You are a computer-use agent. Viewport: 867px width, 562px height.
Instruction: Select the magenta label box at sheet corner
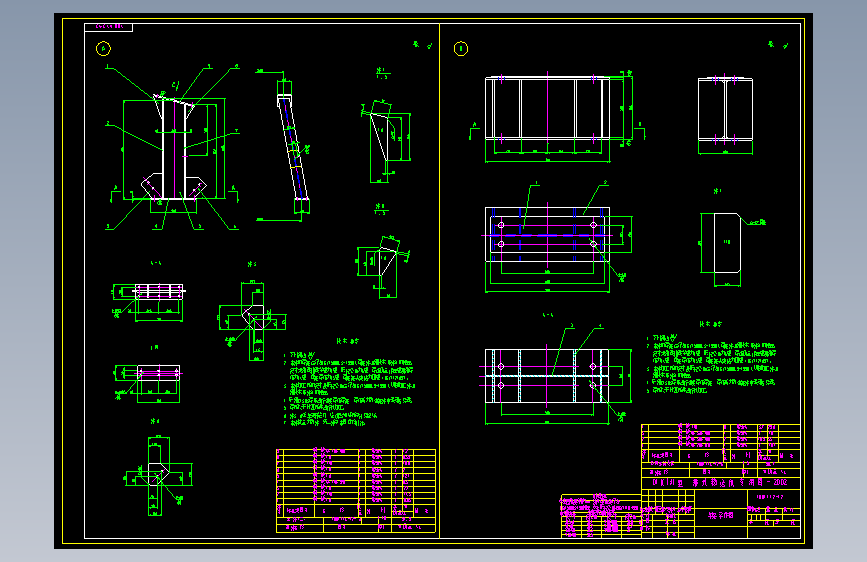108,27
